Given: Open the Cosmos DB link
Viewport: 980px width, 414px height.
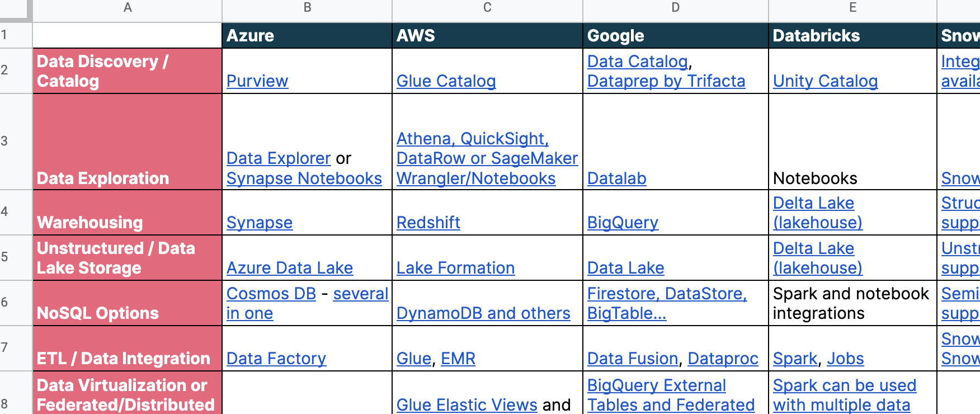Looking at the screenshot, I should pyautogui.click(x=271, y=294).
